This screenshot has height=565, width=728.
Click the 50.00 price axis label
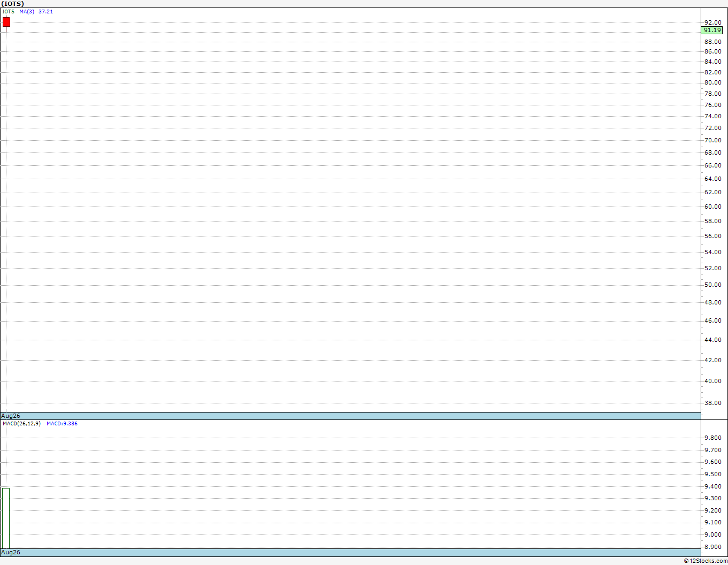pyautogui.click(x=712, y=285)
